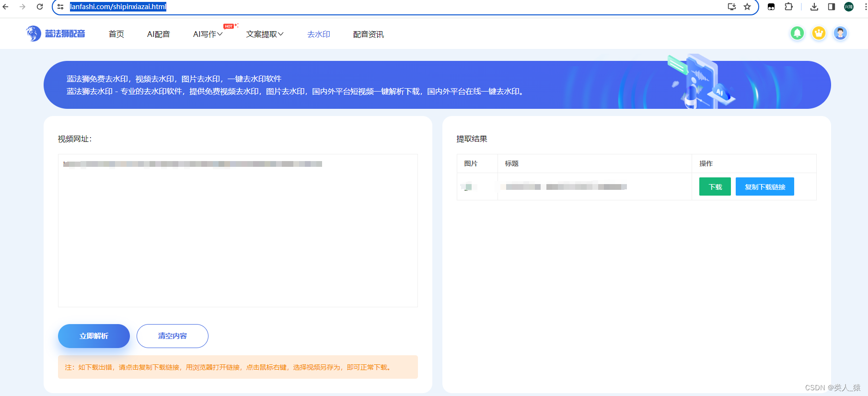This screenshot has height=396, width=868.
Task: Reload the page with refresh icon
Action: [x=40, y=7]
